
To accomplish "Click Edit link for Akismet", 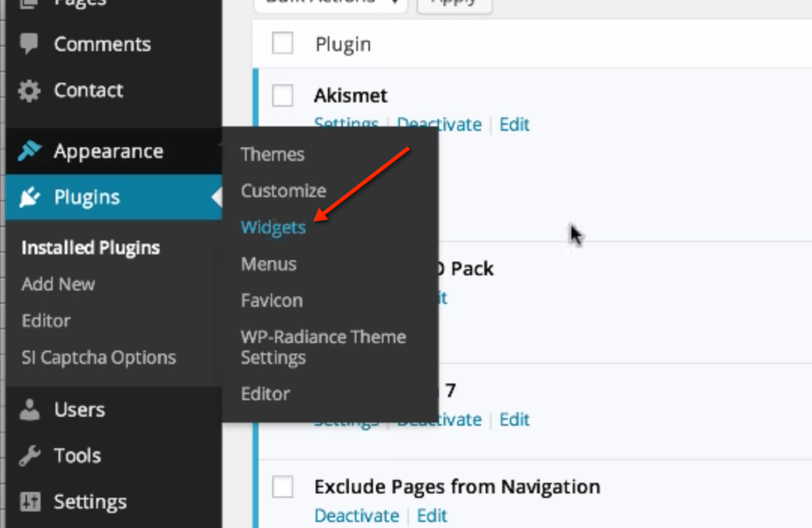I will (x=514, y=124).
